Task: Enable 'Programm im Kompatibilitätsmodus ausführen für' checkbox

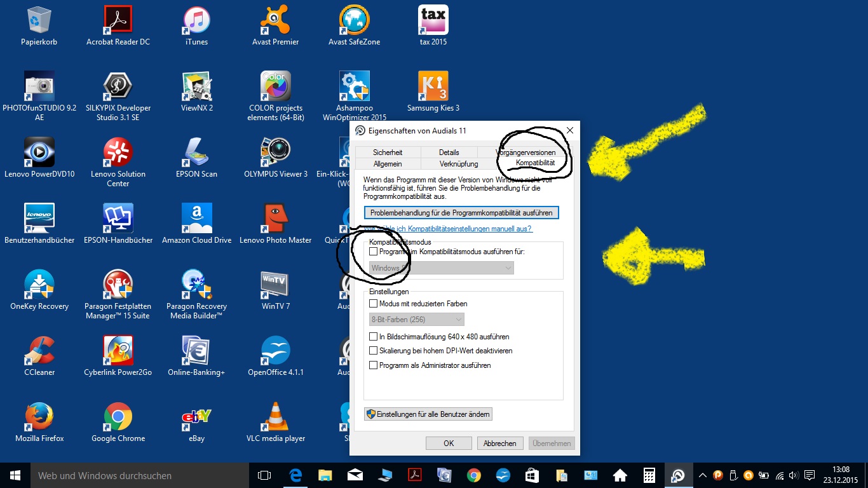Action: [x=374, y=252]
